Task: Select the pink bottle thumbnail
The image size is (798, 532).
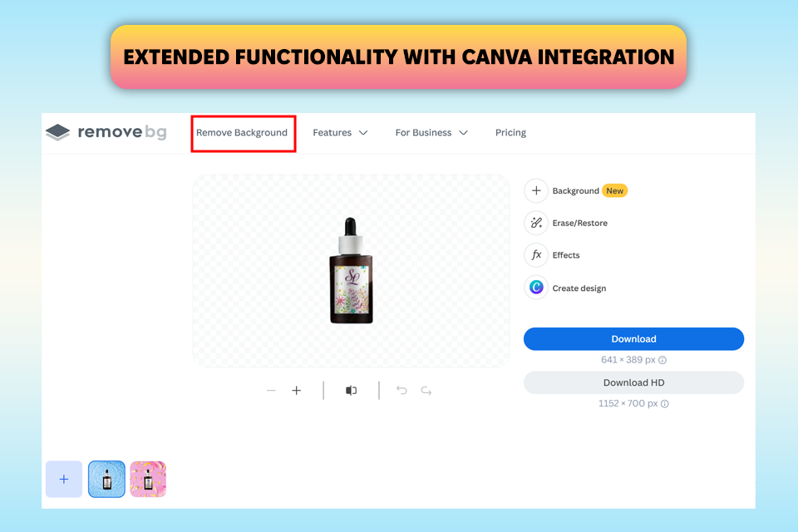Action: [x=148, y=479]
